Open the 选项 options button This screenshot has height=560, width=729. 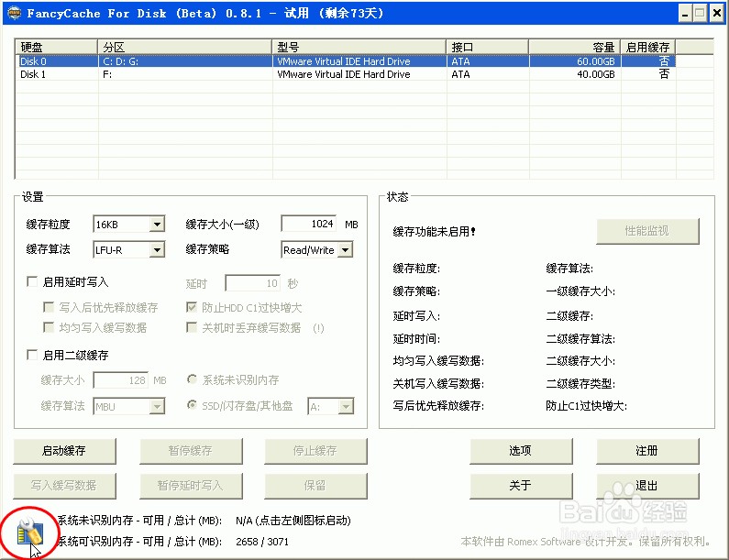[x=521, y=451]
